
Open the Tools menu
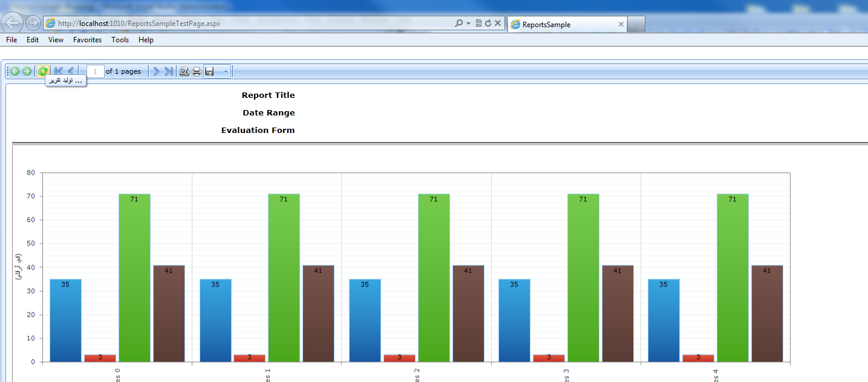(120, 40)
